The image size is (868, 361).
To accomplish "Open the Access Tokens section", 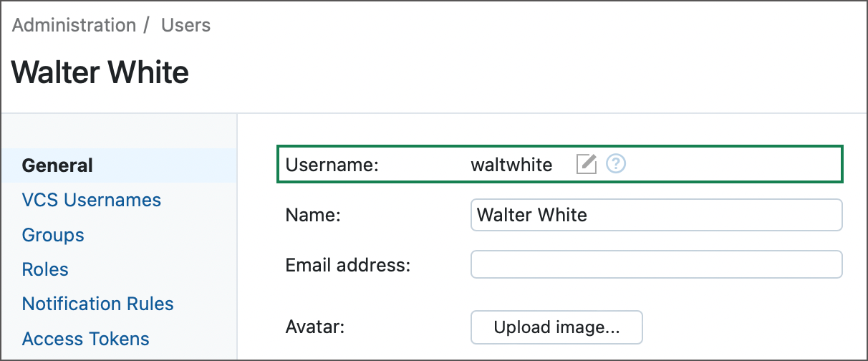I will [x=86, y=339].
